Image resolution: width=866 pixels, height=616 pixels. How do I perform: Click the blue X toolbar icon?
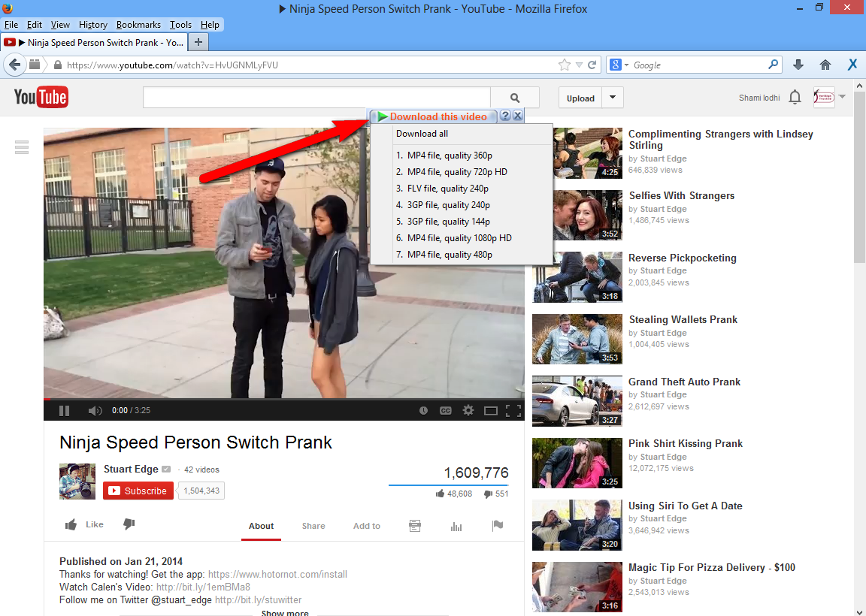[x=852, y=65]
